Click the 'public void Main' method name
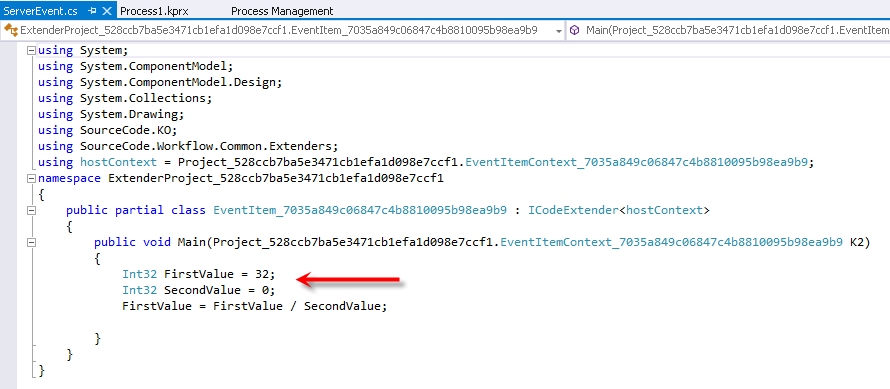890x389 pixels. click(x=191, y=242)
